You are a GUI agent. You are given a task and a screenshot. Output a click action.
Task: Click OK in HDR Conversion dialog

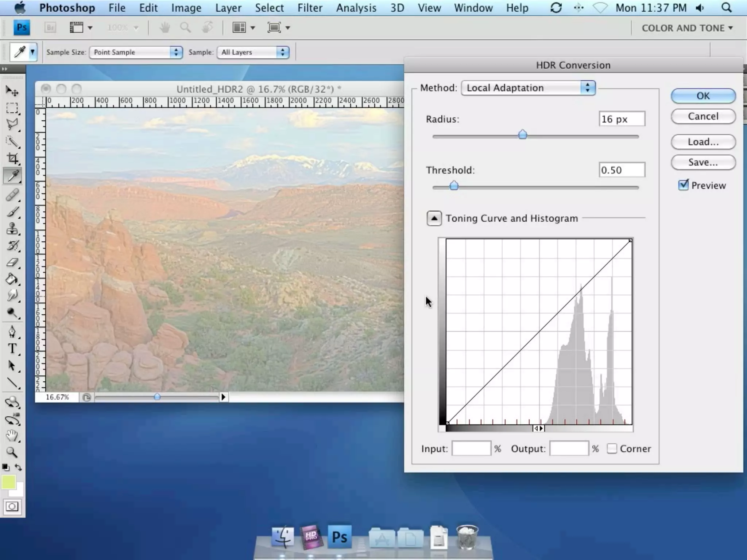703,96
